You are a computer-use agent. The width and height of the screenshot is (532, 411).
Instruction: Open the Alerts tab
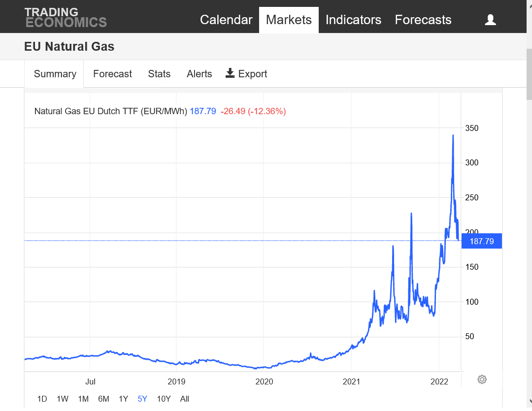point(199,74)
